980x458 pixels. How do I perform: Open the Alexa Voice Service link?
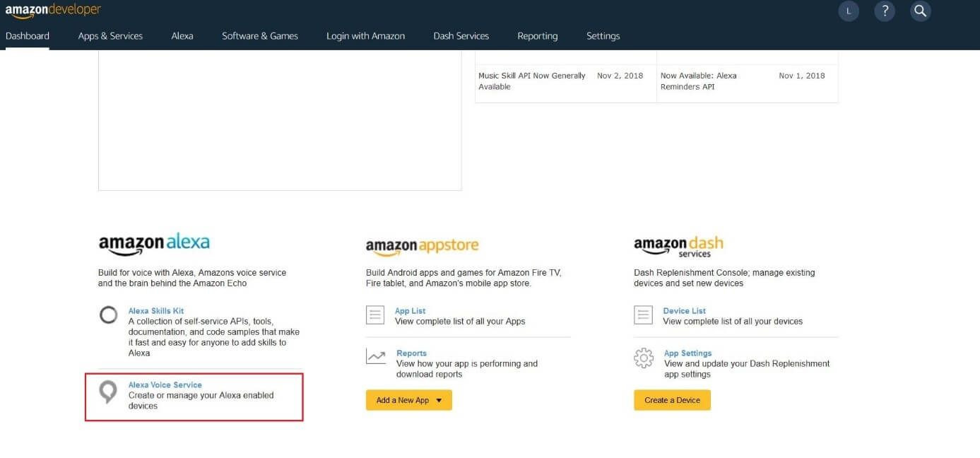coord(165,385)
